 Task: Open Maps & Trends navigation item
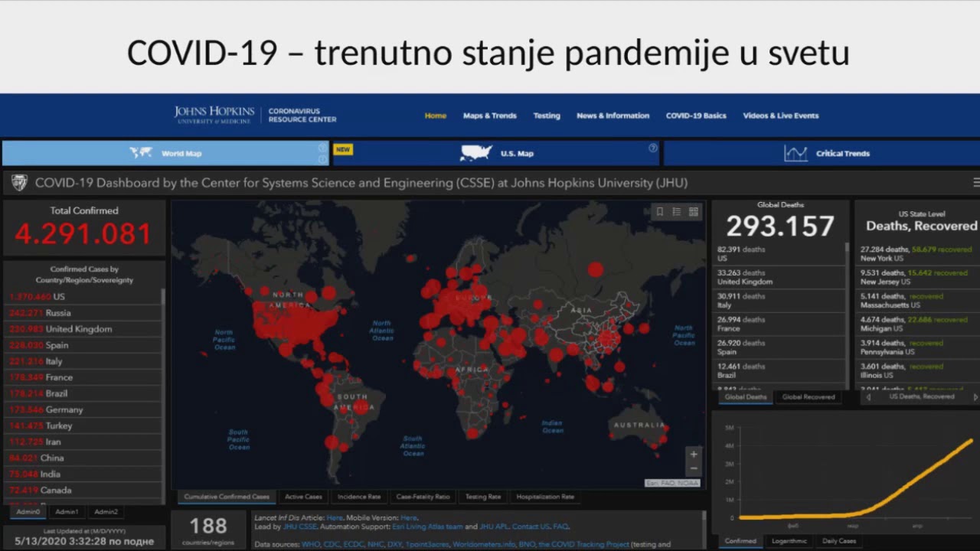click(490, 116)
